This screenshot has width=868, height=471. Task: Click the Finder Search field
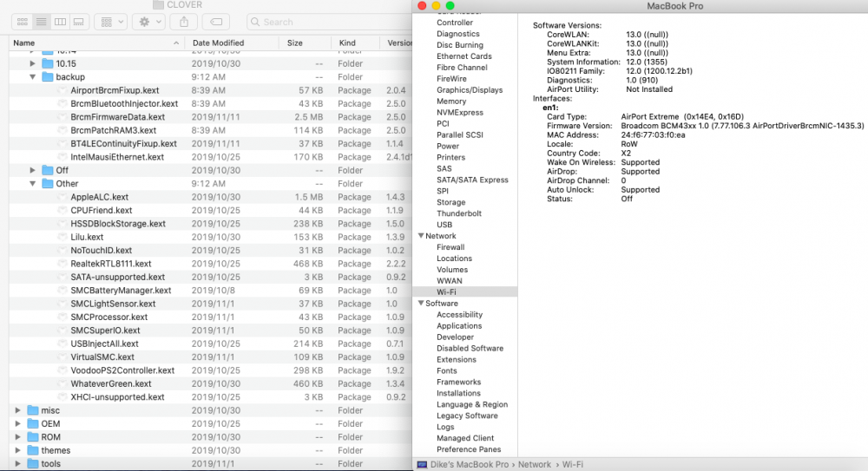pyautogui.click(x=329, y=22)
